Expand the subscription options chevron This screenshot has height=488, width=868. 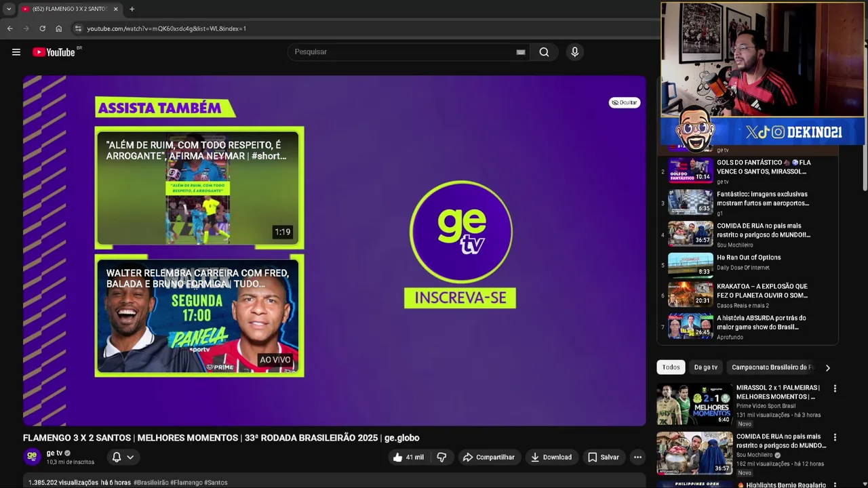130,457
